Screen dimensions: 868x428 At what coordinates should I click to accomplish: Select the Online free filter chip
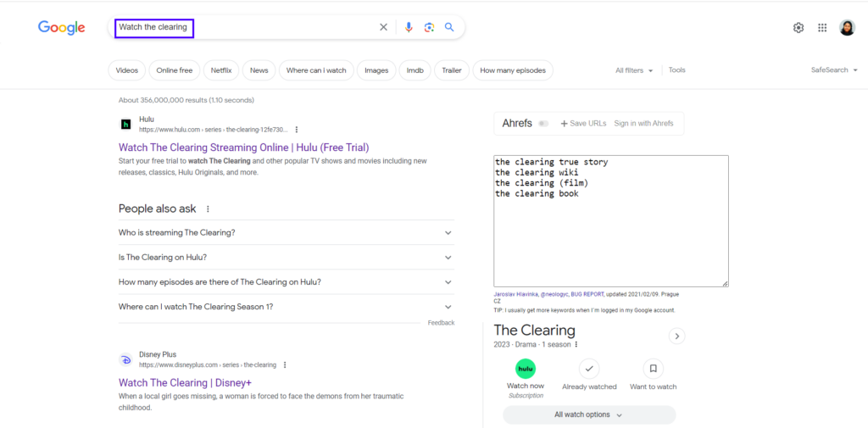point(175,70)
